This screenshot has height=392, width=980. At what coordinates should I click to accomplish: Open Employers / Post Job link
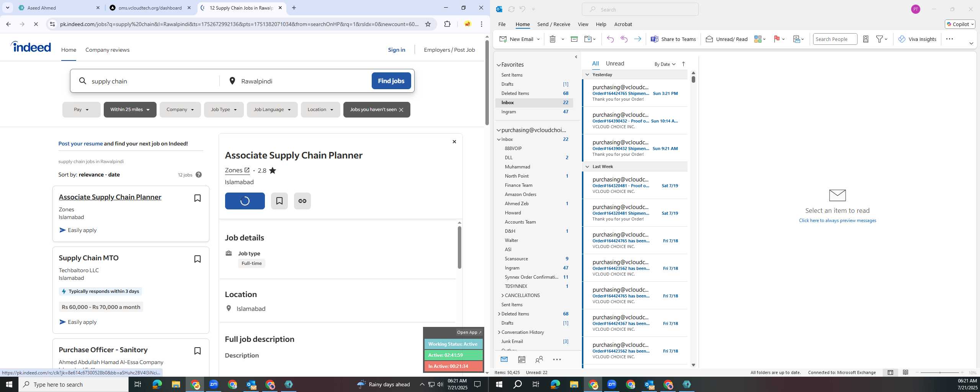tap(449, 50)
